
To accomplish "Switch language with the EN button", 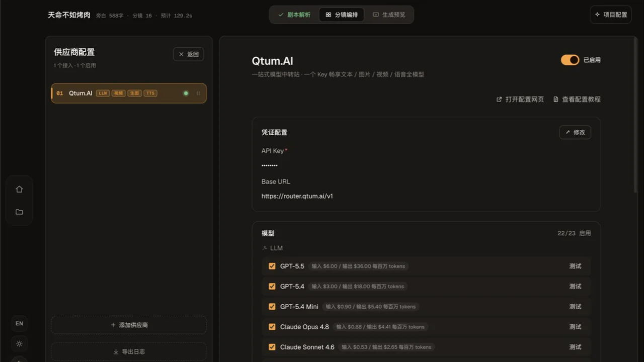I will 19,323.
